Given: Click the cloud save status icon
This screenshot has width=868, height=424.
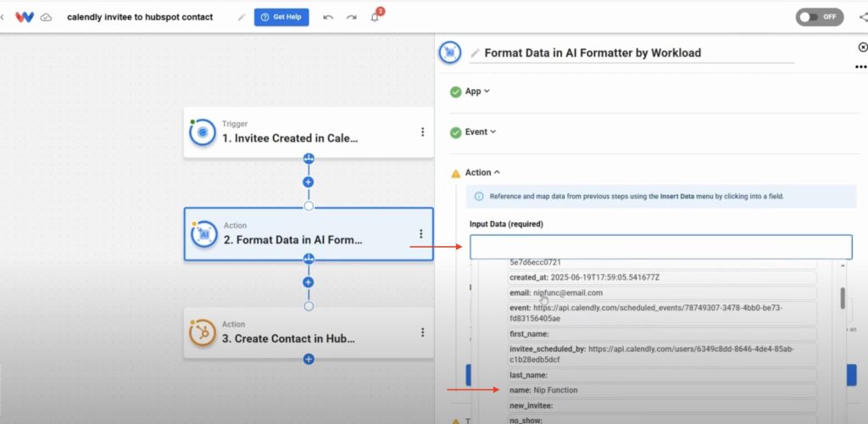Looking at the screenshot, I should tap(47, 17).
